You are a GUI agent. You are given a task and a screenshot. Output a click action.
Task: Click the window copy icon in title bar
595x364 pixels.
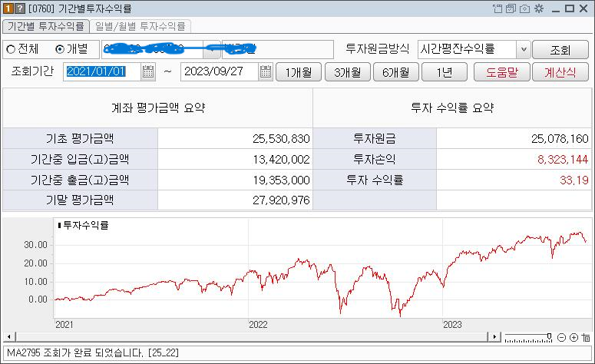[x=511, y=8]
